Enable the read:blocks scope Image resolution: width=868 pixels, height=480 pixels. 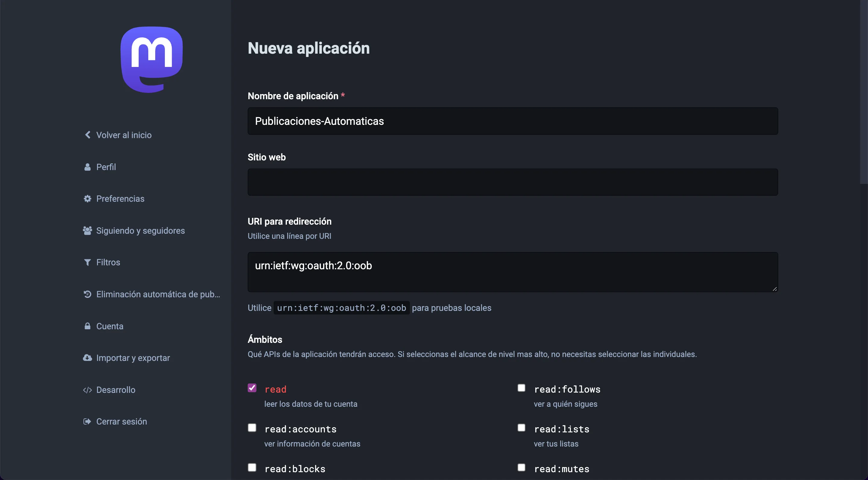(x=252, y=468)
